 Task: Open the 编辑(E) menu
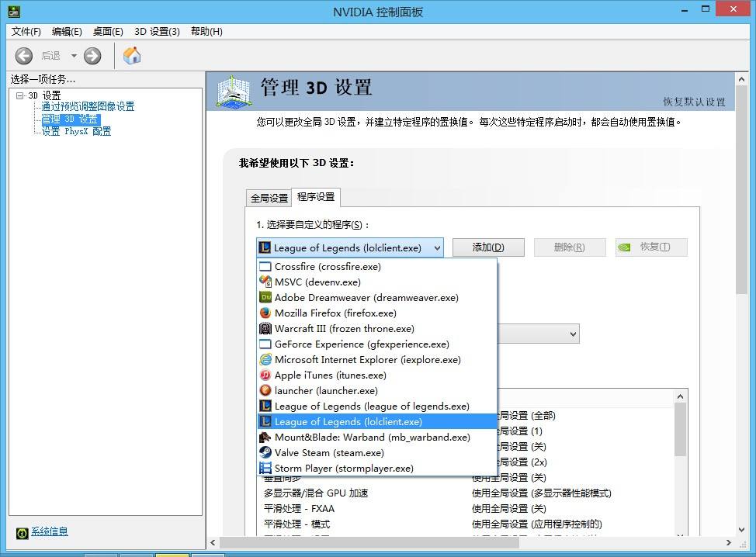pos(67,31)
